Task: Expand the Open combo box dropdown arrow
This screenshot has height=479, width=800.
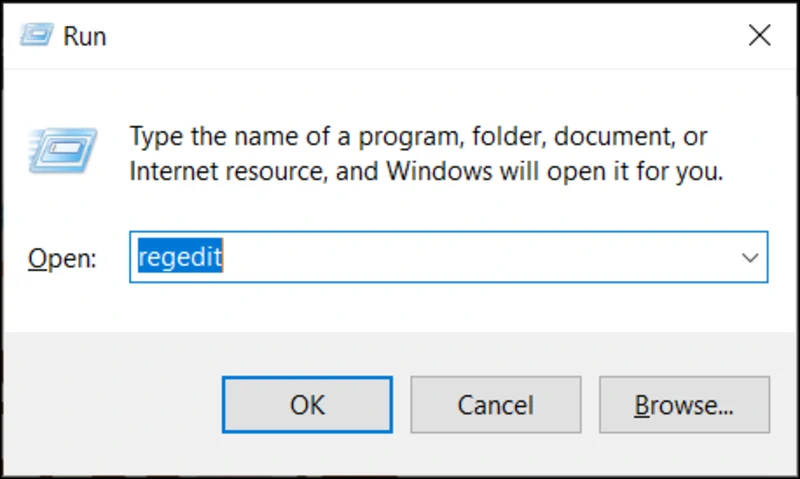Action: tap(750, 257)
